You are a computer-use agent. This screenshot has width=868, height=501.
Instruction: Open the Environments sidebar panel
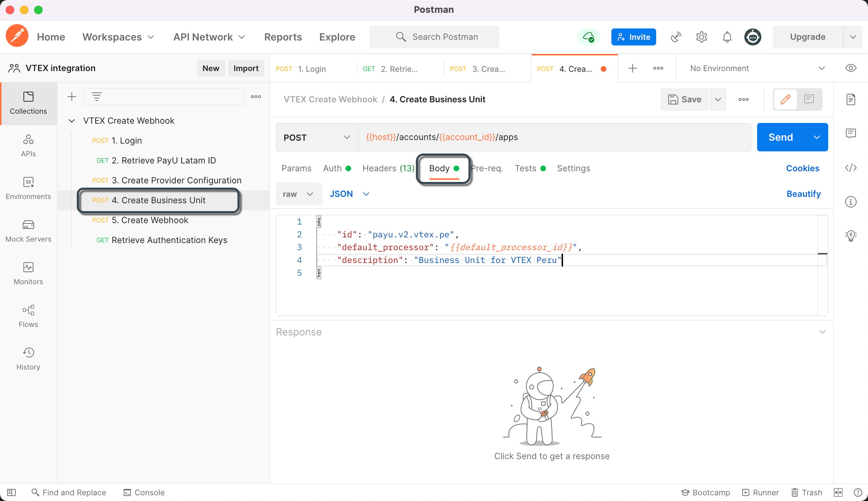(x=28, y=189)
